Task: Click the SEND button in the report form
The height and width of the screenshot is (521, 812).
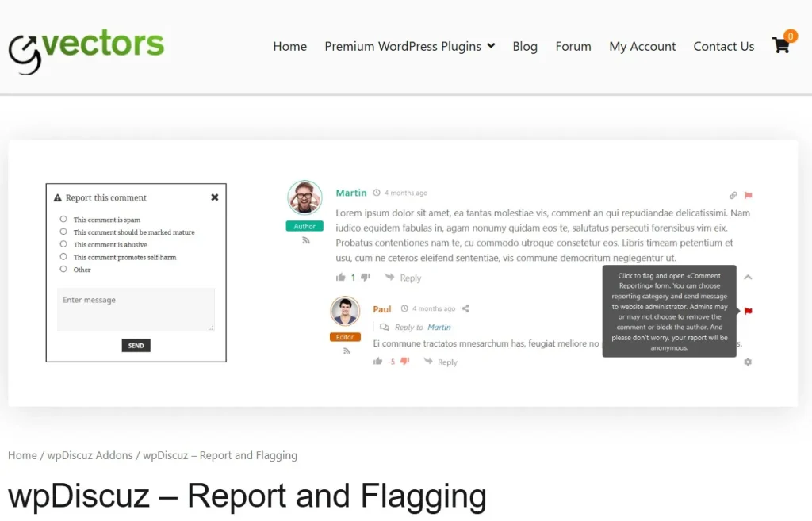Action: pos(136,345)
